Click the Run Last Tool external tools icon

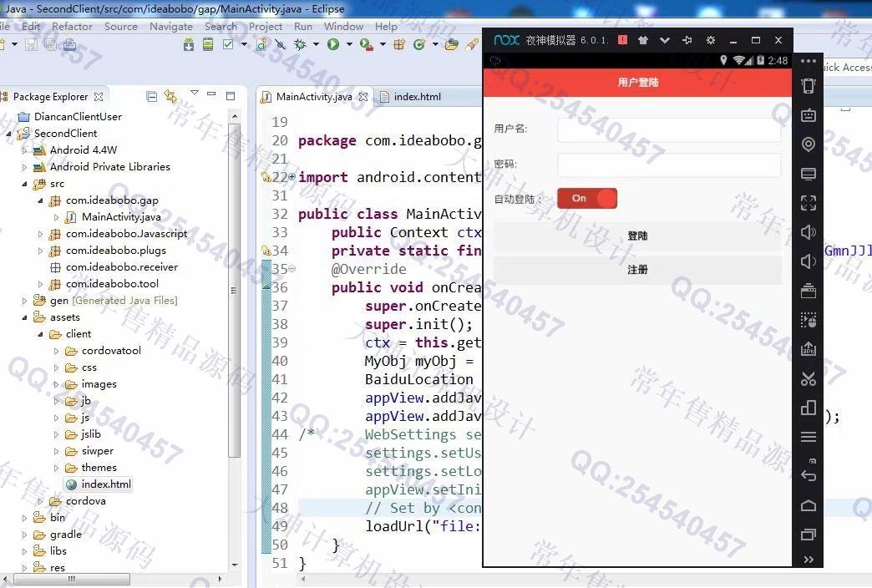tap(366, 44)
